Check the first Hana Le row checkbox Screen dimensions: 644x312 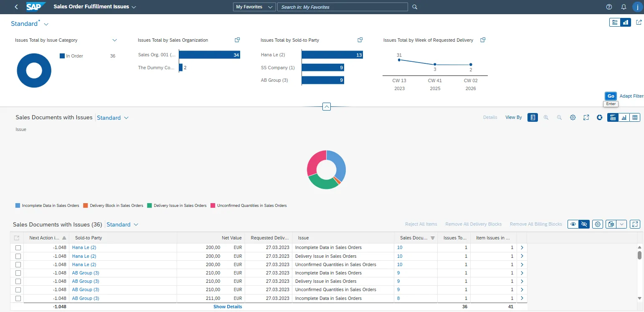tap(18, 248)
